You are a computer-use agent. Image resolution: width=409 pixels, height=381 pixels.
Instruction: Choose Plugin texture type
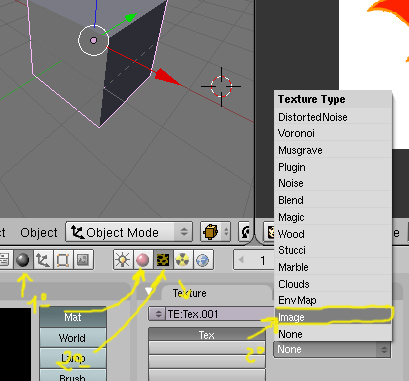click(x=333, y=167)
